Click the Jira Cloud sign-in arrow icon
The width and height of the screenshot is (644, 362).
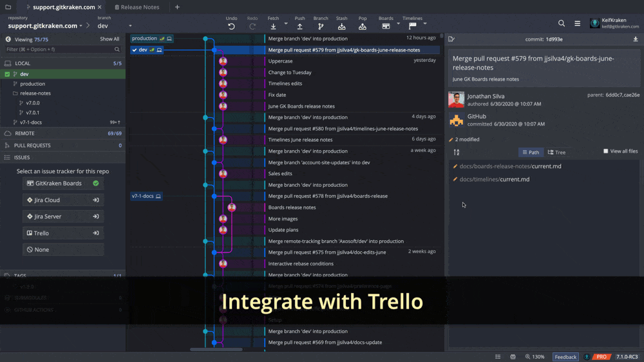pos(96,200)
